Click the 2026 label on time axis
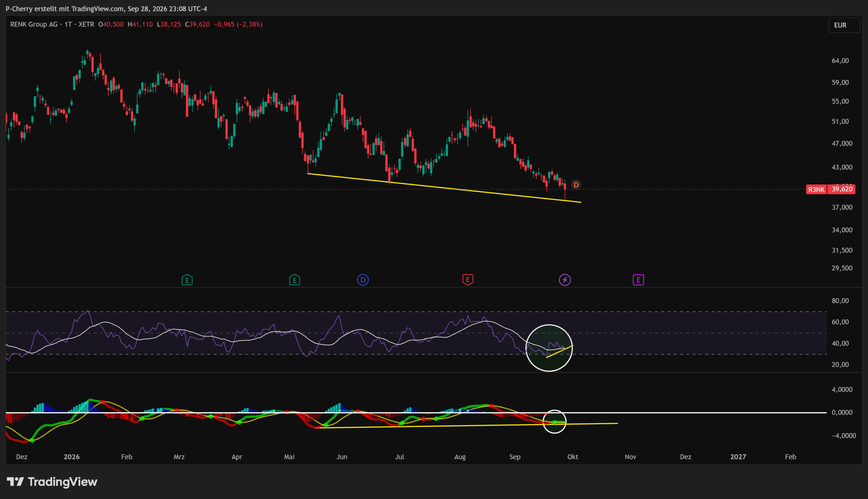 (x=72, y=457)
